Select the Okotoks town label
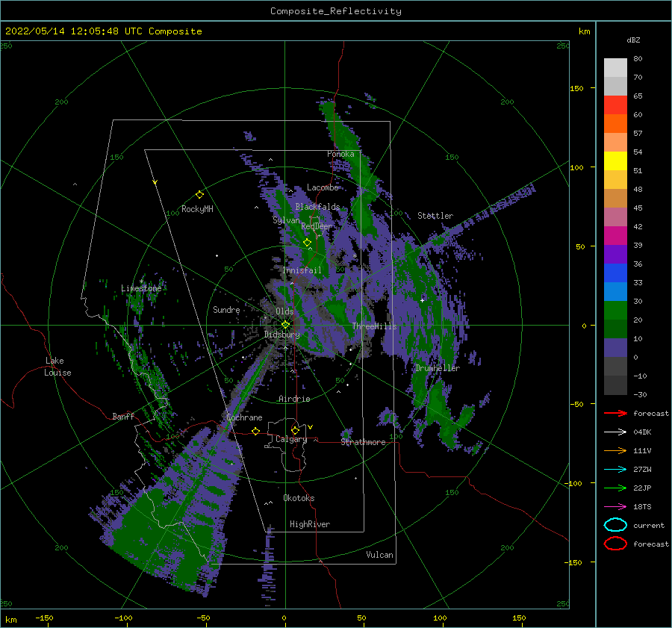Image resolution: width=672 pixels, height=628 pixels. click(x=299, y=498)
